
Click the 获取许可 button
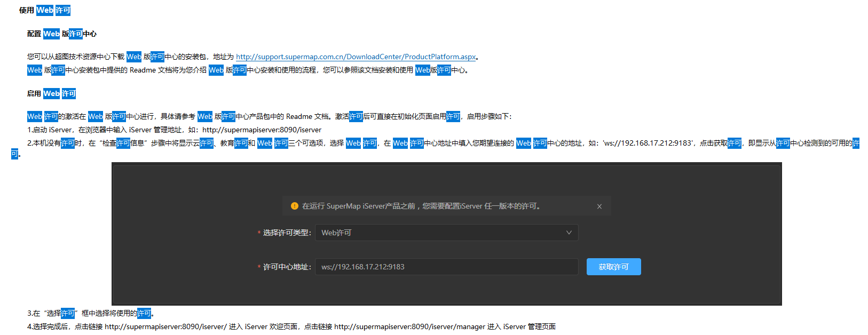613,267
